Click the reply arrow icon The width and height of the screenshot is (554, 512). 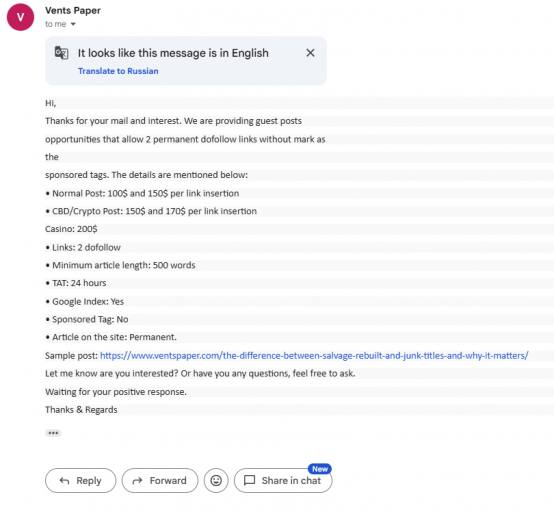[x=64, y=481]
